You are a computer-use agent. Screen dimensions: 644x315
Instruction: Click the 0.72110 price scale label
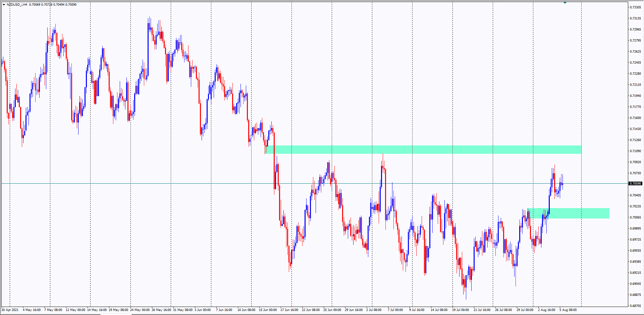pos(635,85)
